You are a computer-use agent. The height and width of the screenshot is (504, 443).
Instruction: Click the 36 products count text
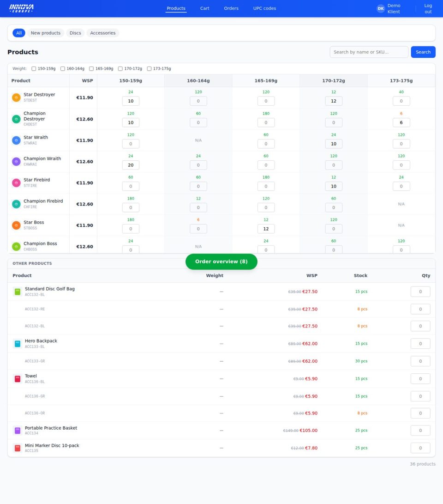click(423, 464)
